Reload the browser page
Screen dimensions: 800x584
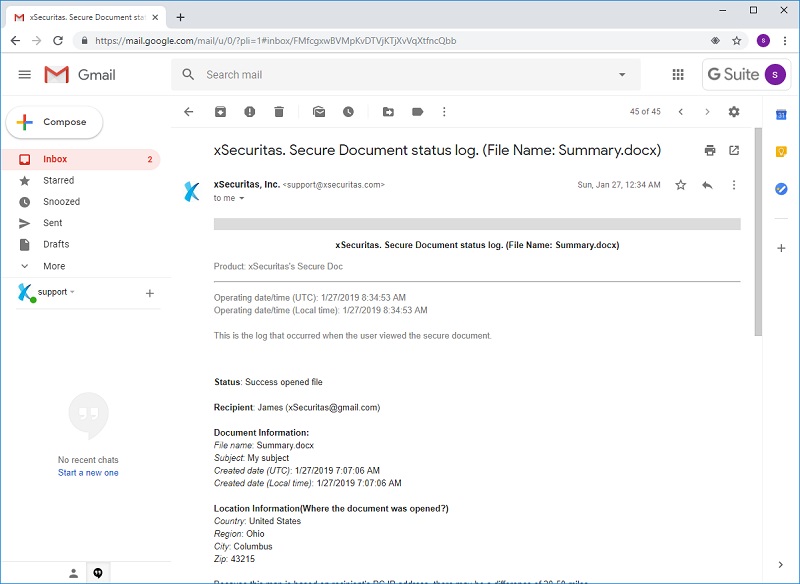[x=58, y=41]
